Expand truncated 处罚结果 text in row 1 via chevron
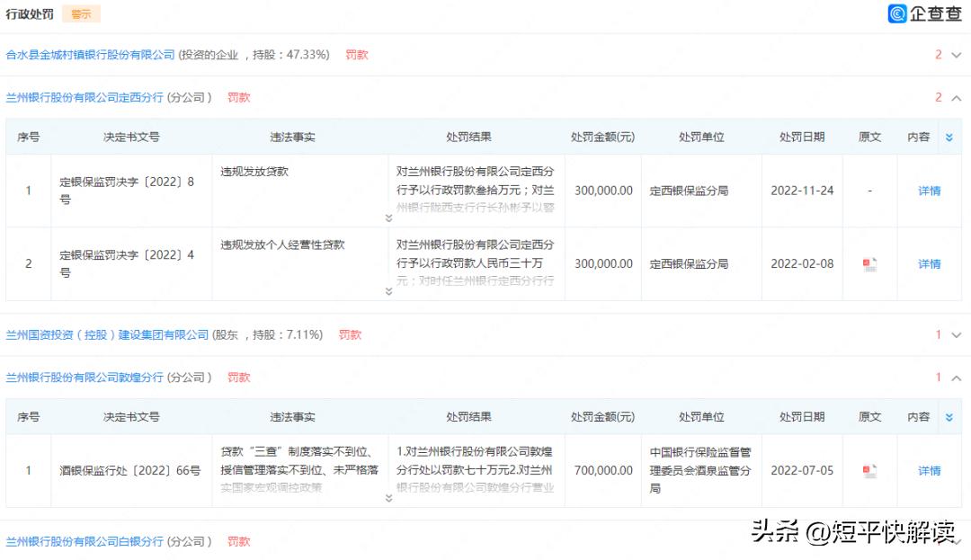Screen dimensions: 971x560 [387, 216]
